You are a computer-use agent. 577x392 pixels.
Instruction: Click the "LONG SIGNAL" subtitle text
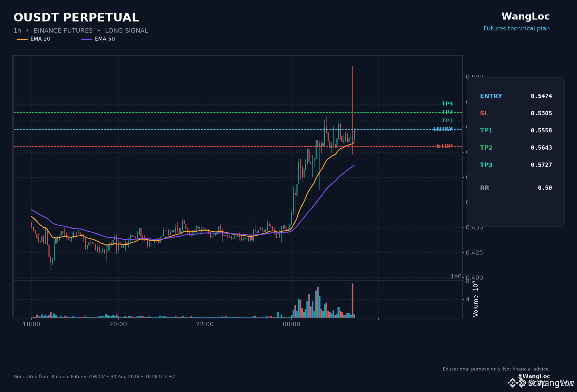click(x=126, y=31)
